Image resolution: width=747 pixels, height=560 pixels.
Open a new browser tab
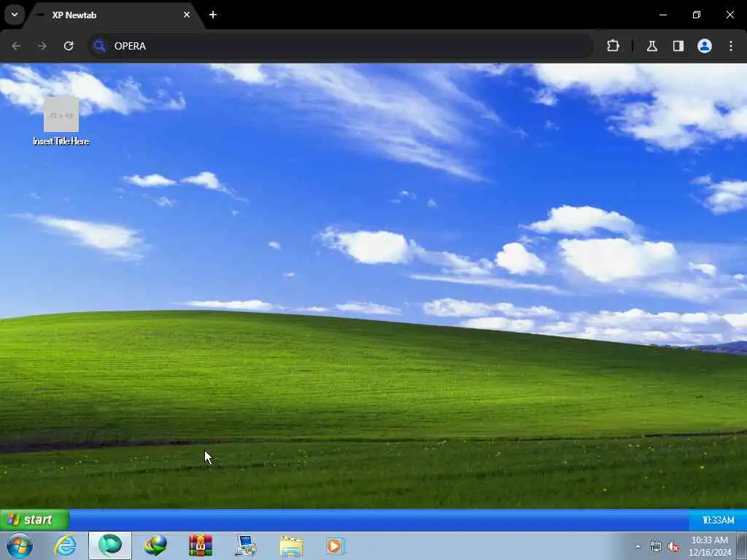213,15
